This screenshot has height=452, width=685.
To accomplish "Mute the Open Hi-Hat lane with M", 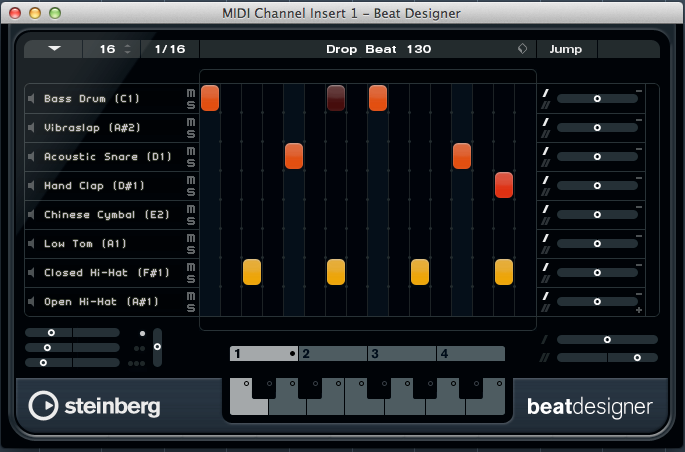I will tap(191, 296).
